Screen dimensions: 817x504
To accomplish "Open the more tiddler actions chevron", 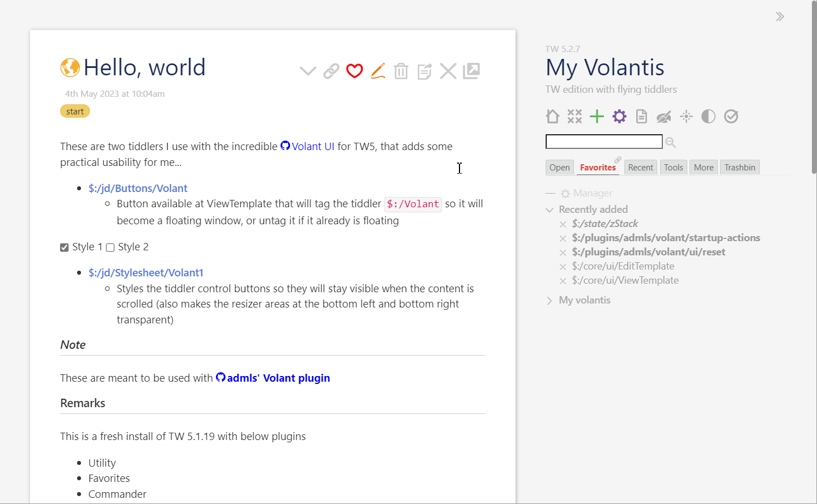I will pos(308,71).
